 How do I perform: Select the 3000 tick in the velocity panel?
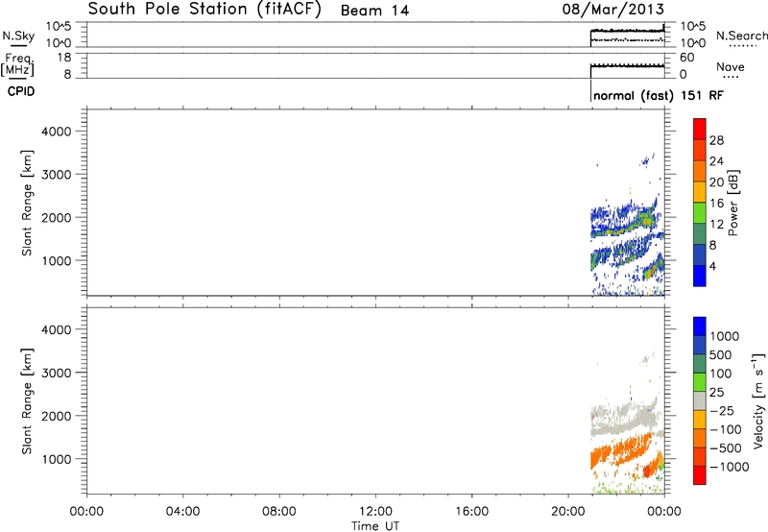[x=57, y=373]
